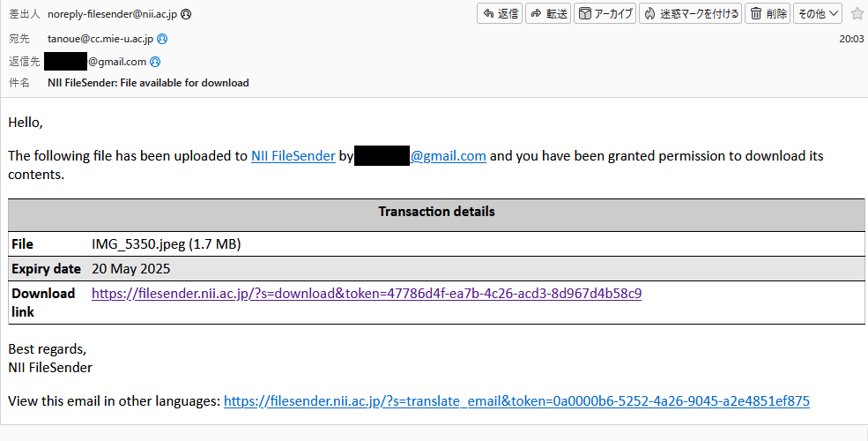This screenshot has width=868, height=441.
Task: Star this message
Action: pyautogui.click(x=857, y=14)
